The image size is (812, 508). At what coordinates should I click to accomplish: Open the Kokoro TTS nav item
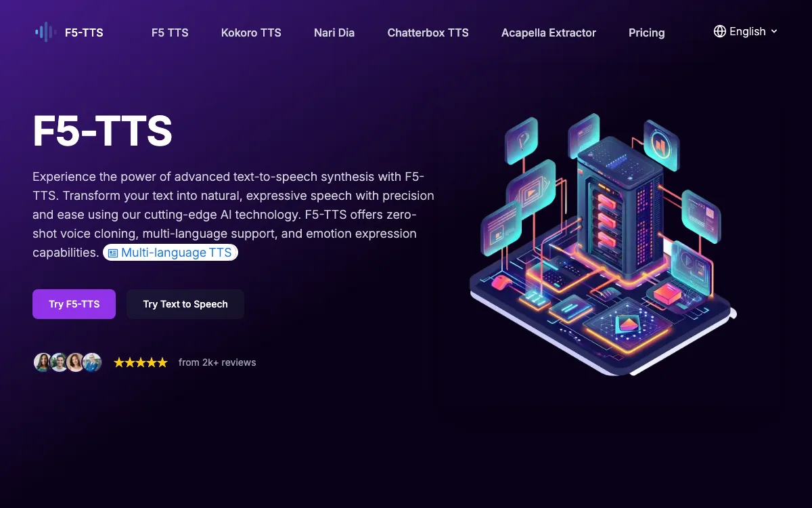[251, 33]
